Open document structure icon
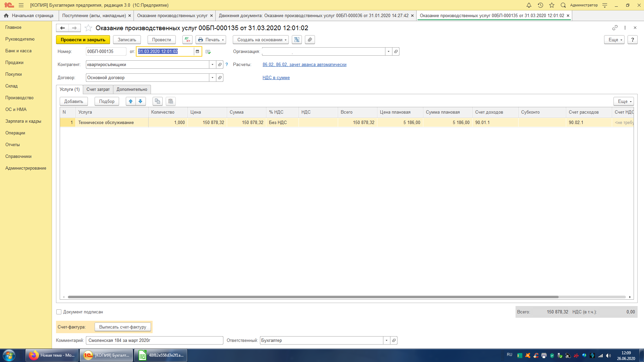The width and height of the screenshot is (644, 362). (x=297, y=40)
